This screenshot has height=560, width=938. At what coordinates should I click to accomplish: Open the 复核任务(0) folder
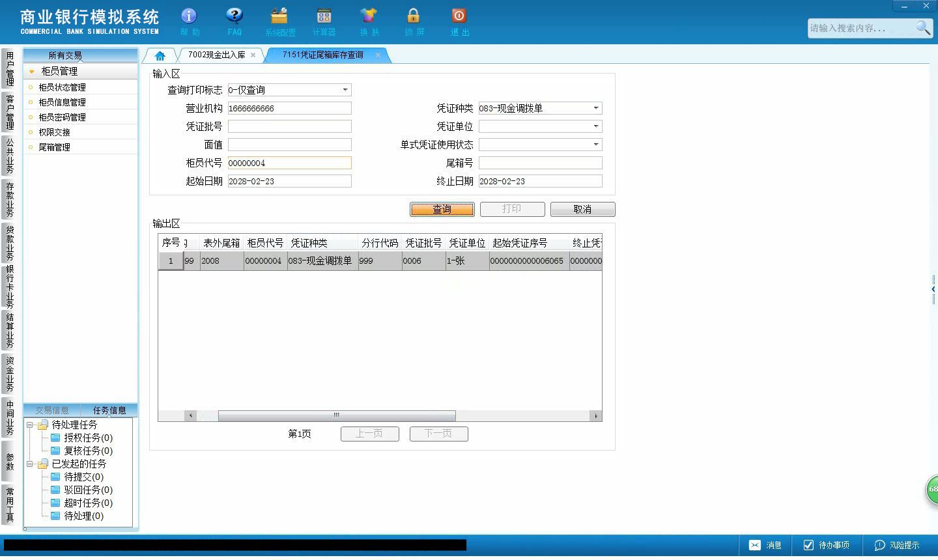81,451
